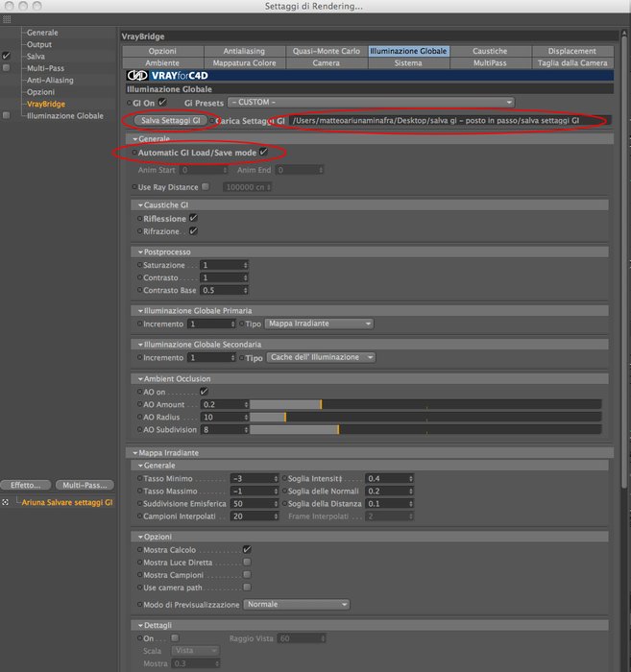Open the GI Presets CUSTOM dropdown
The image size is (631, 672).
[x=371, y=103]
